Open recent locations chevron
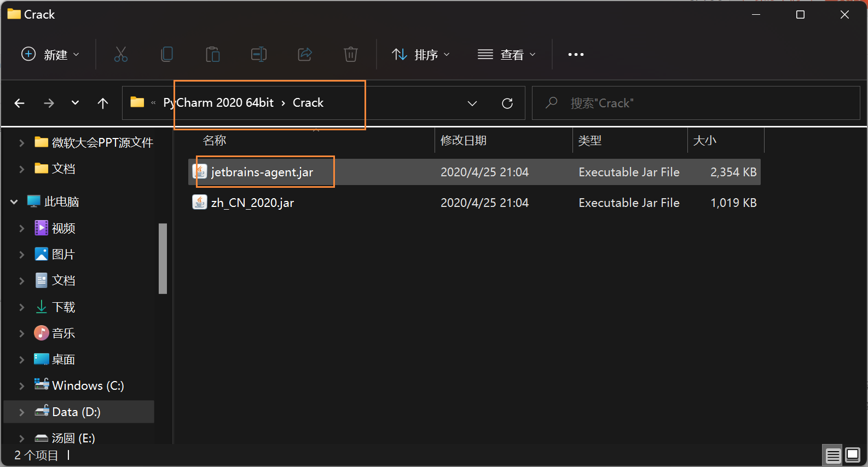868x467 pixels. tap(76, 103)
